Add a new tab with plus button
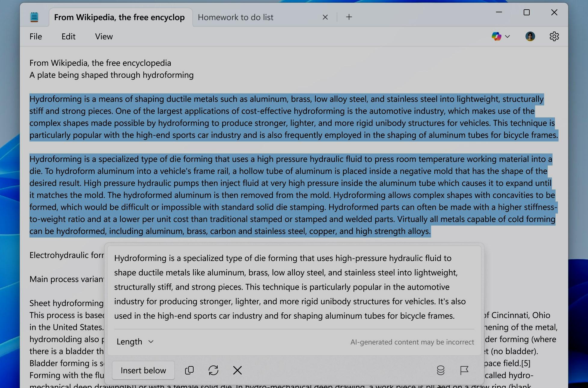This screenshot has height=388, width=588. click(x=349, y=17)
